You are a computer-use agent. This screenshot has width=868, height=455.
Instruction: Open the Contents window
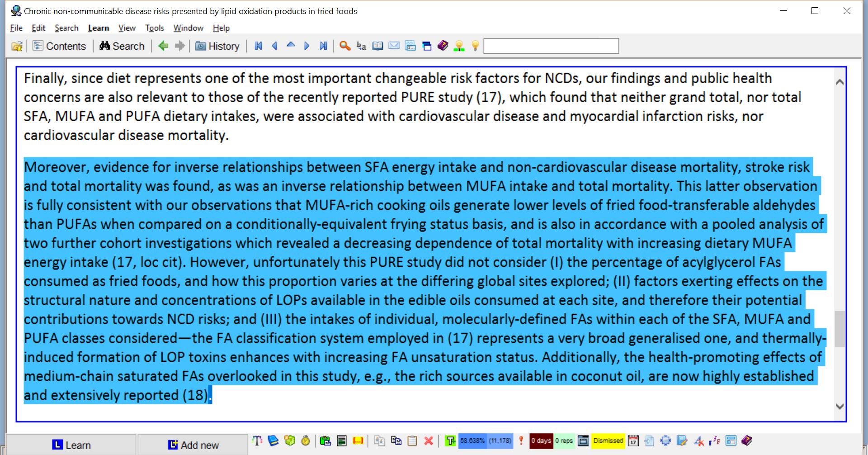click(x=59, y=46)
